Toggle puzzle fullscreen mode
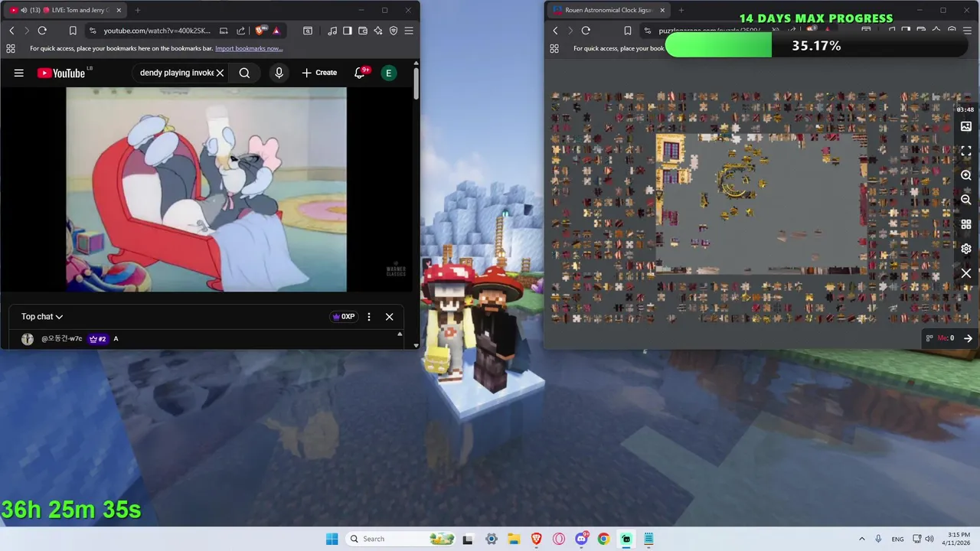The image size is (980, 551). [966, 151]
